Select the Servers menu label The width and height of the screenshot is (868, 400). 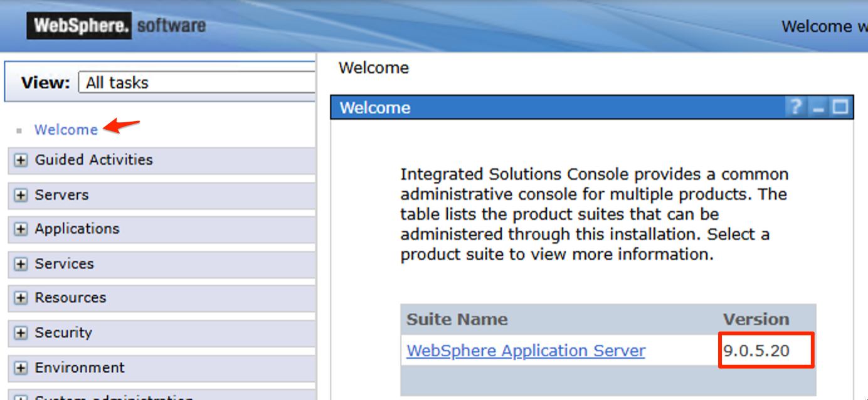point(61,195)
